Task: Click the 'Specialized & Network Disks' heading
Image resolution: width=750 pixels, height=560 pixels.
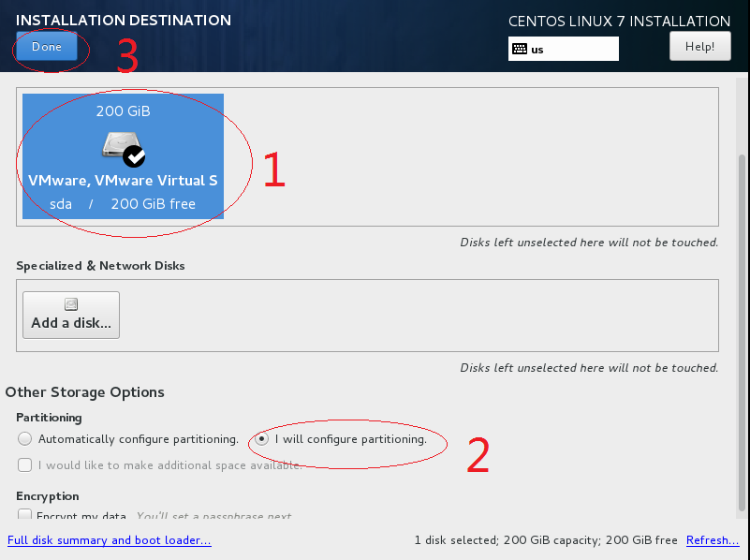Action: coord(100,266)
